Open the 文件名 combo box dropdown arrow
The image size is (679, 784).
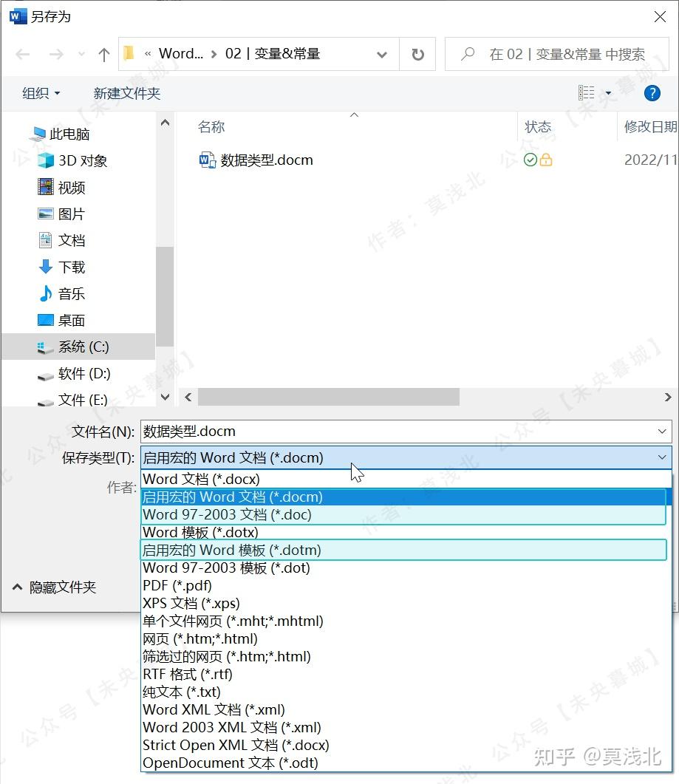(x=662, y=431)
